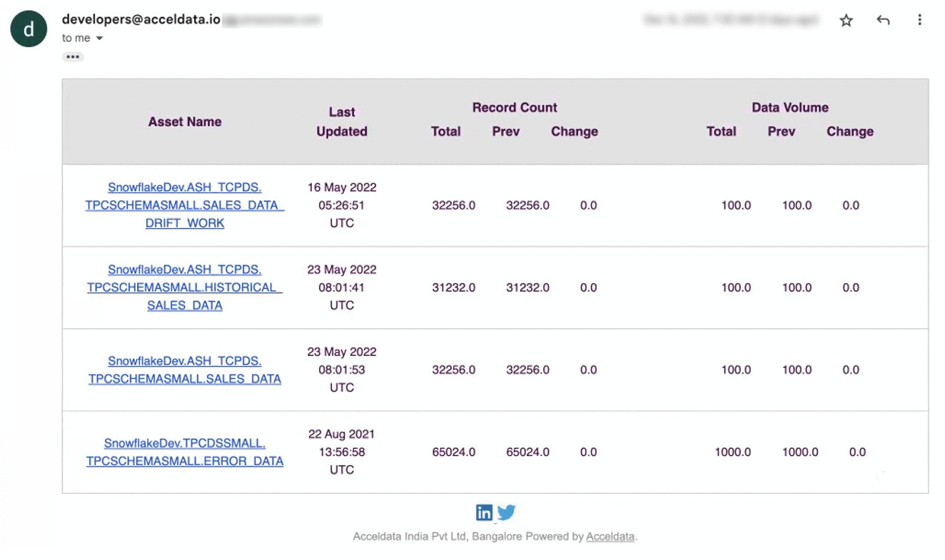Click the email timestamp at top right

pyautogui.click(x=731, y=21)
